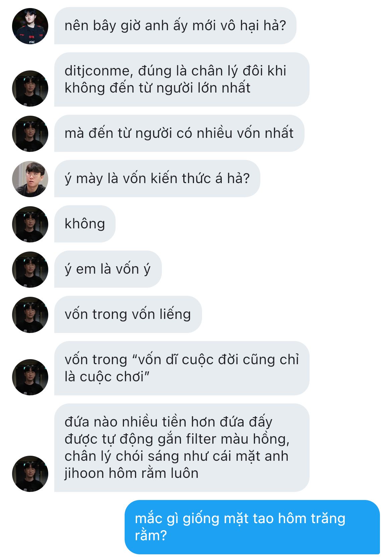Select the blue sent message bubble
The width and height of the screenshot is (392, 557).
pyautogui.click(x=252, y=527)
